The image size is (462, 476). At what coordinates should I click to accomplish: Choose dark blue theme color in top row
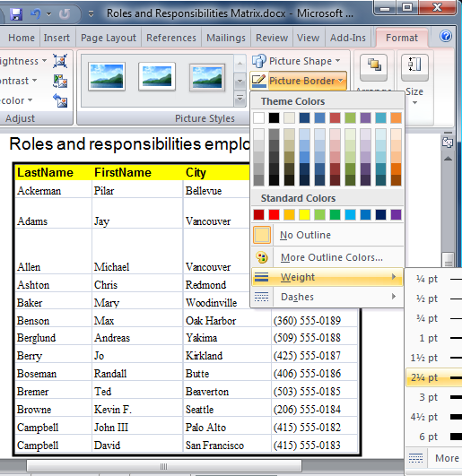pos(304,117)
